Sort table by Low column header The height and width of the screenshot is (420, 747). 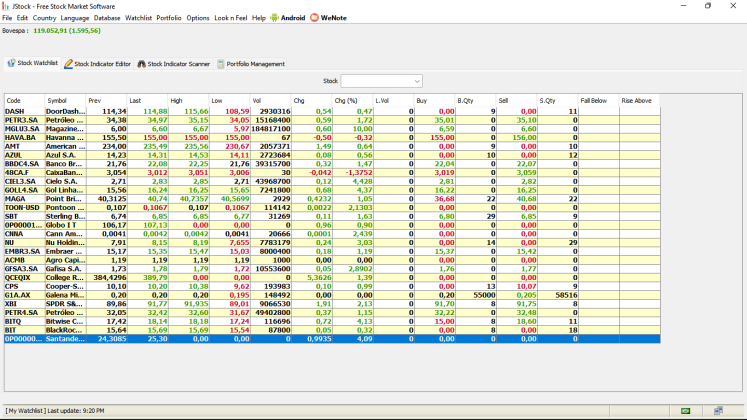pos(230,100)
